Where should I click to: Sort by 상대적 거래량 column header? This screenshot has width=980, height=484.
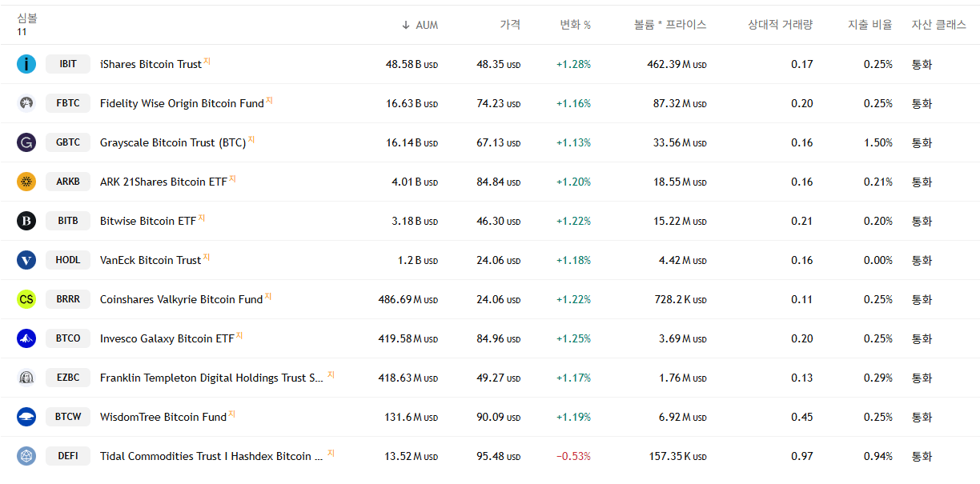(x=780, y=25)
